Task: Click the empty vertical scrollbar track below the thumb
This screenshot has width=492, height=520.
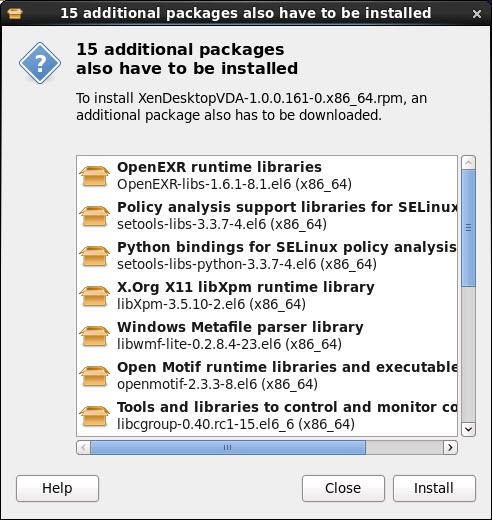Action: [468, 354]
